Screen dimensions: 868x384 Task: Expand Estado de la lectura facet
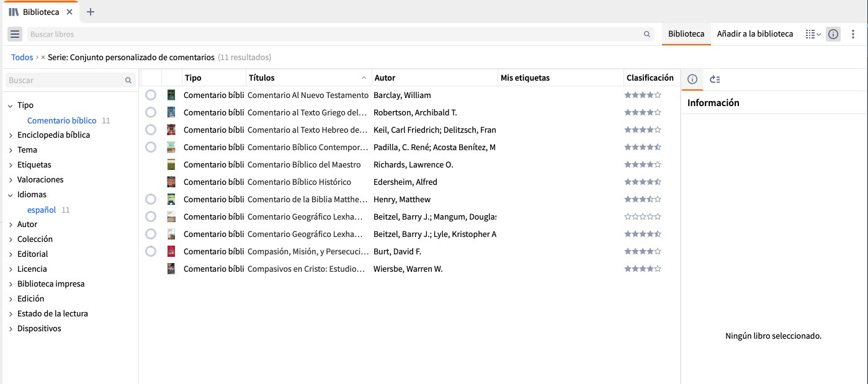pos(11,314)
